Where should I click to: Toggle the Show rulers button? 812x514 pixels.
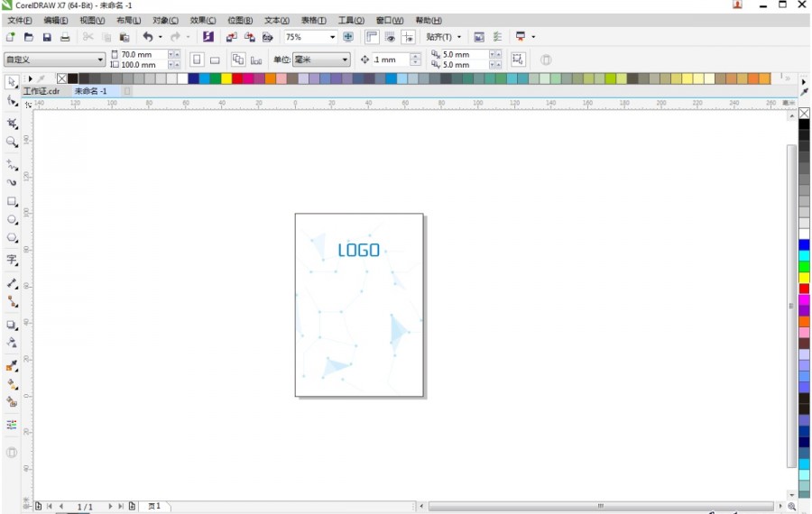point(372,37)
